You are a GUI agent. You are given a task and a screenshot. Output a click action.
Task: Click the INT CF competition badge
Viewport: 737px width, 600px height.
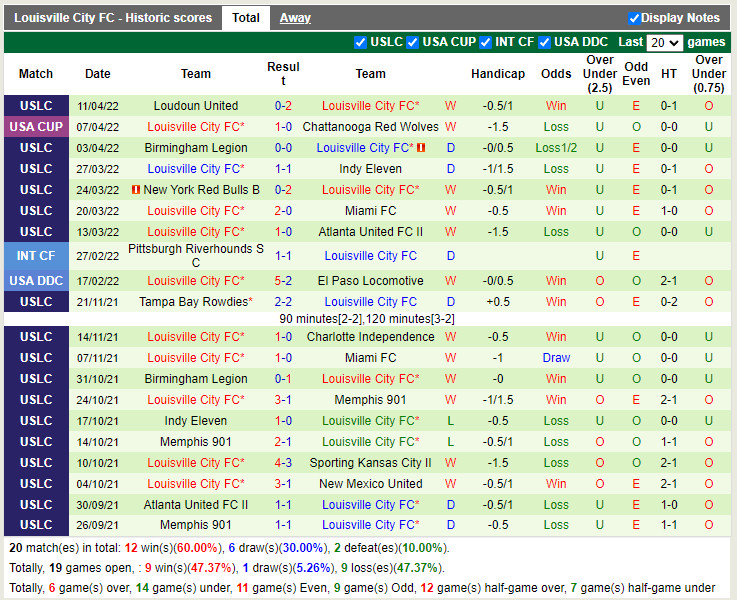tap(36, 256)
